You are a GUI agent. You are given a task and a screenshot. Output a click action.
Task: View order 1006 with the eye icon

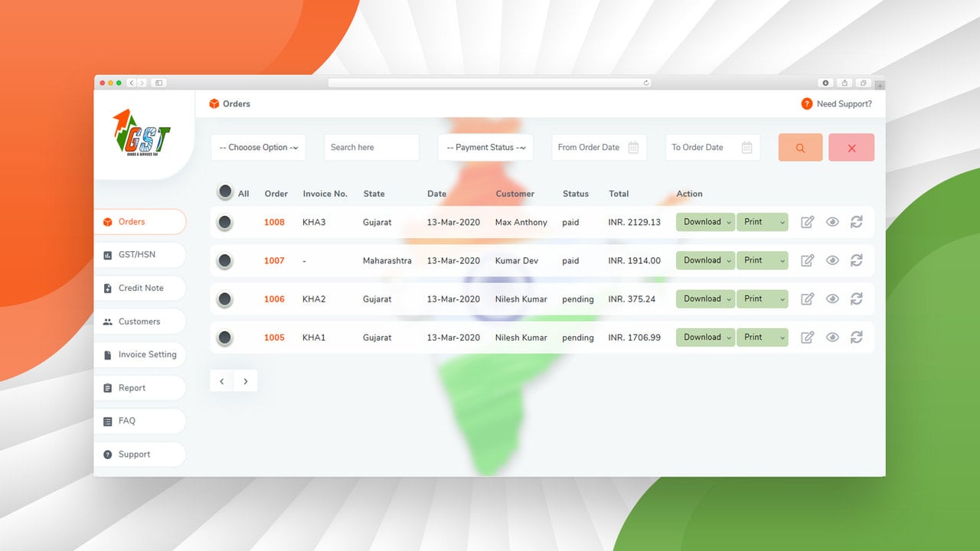pyautogui.click(x=832, y=298)
